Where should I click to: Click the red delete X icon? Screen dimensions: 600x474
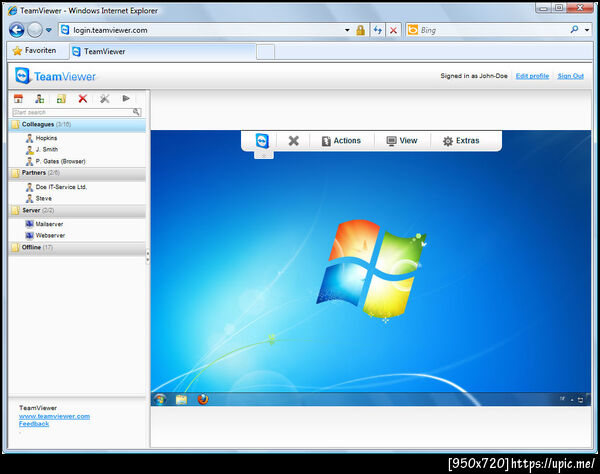click(x=83, y=99)
